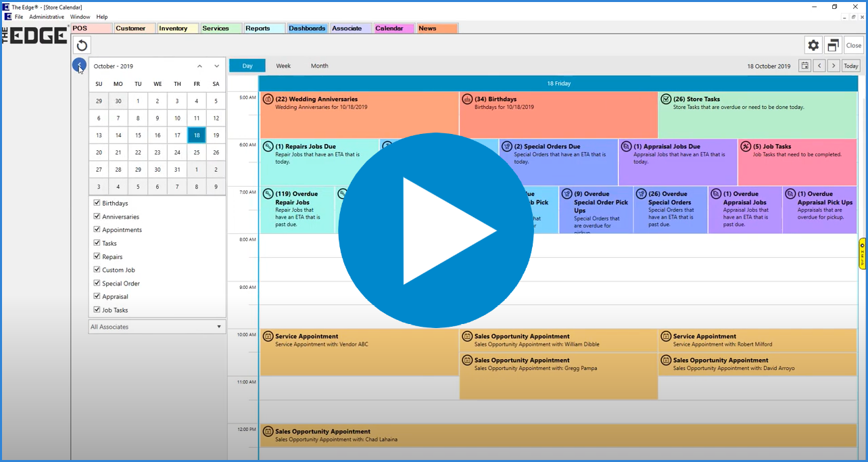Viewport: 868px width, 462px height.
Task: Click the Overdue Repair Jobs icon
Action: click(x=268, y=194)
